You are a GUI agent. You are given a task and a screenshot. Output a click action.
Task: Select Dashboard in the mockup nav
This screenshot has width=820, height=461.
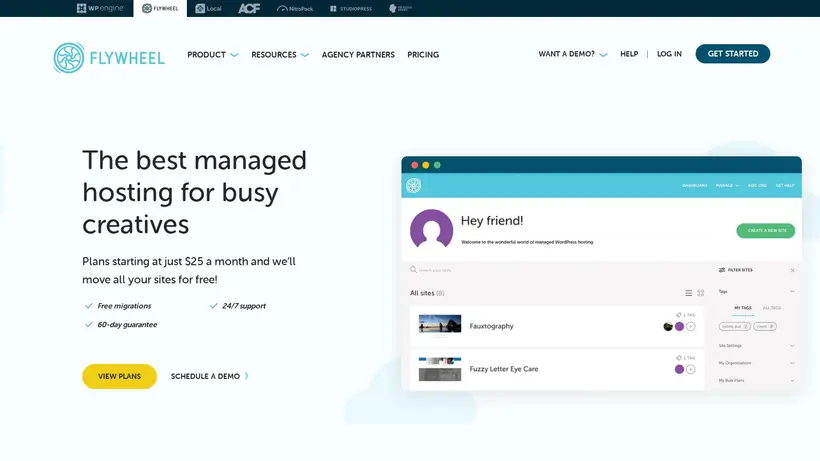click(694, 186)
